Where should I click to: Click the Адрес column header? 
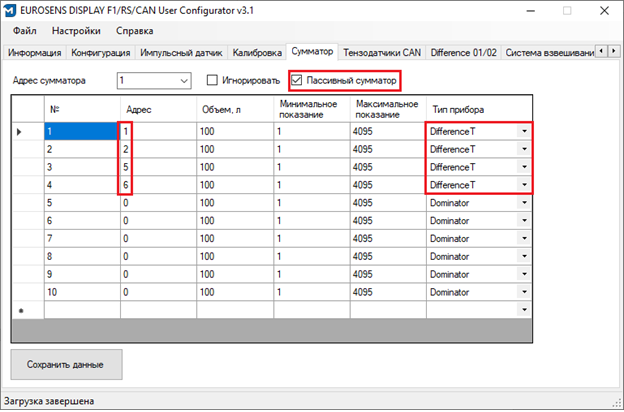click(158, 109)
